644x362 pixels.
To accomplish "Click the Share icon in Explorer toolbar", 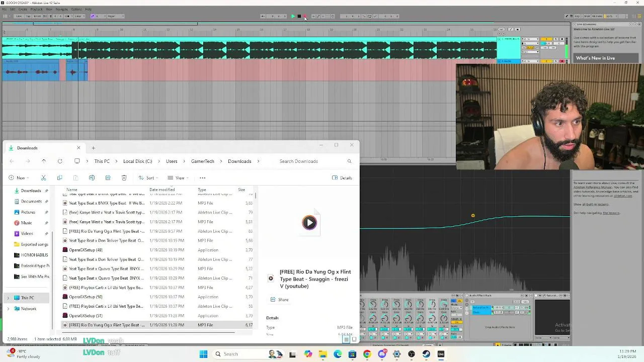I will (x=108, y=177).
